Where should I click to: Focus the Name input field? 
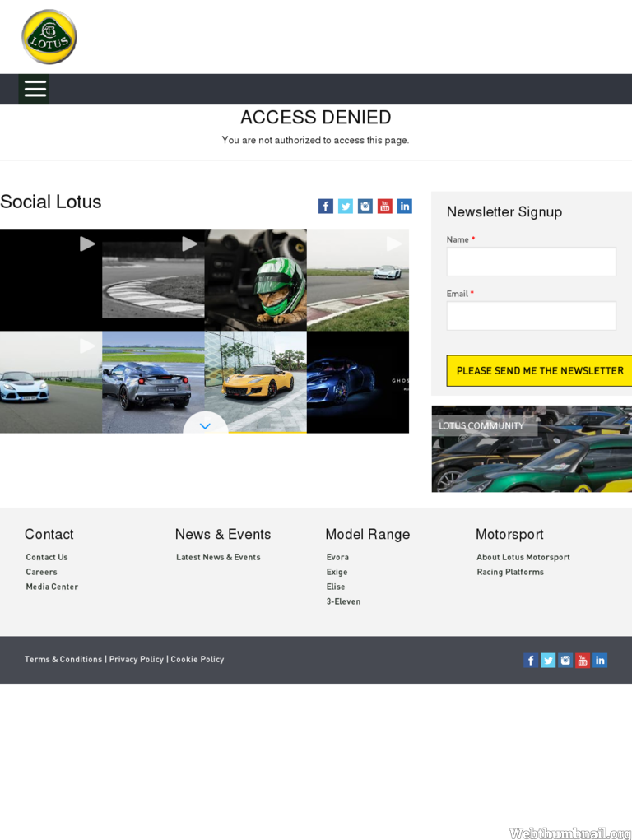click(532, 262)
